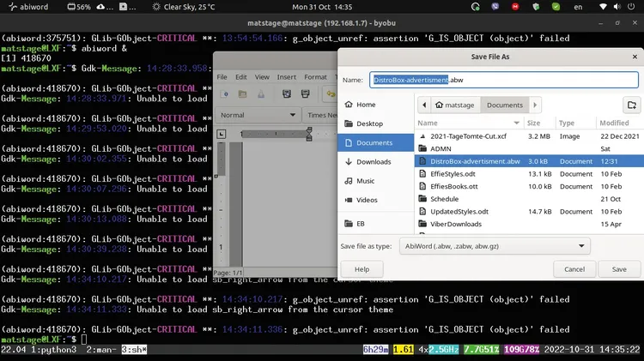Image resolution: width=644 pixels, height=361 pixels.
Task: Click the right indent marker on ruler
Action: click(x=310, y=135)
